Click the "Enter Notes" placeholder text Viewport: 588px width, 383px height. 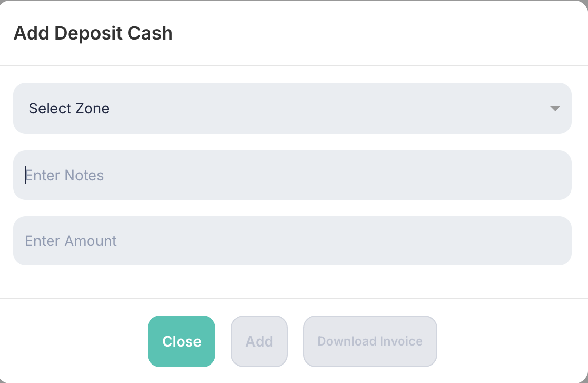[x=65, y=176]
